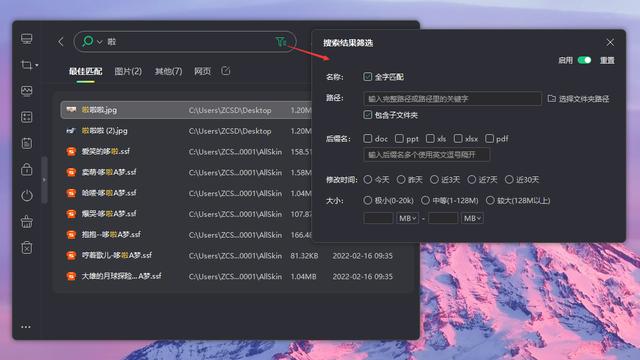Switch to the 最佳匹配 tab
The width and height of the screenshot is (640, 360).
85,71
